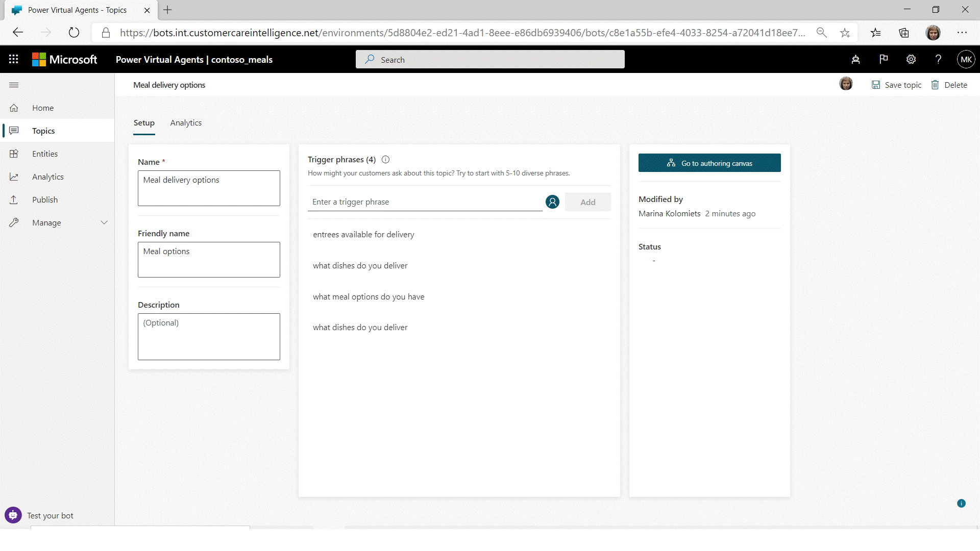Image resolution: width=980 pixels, height=551 pixels.
Task: Open Analytics from the left sidebar
Action: [48, 177]
